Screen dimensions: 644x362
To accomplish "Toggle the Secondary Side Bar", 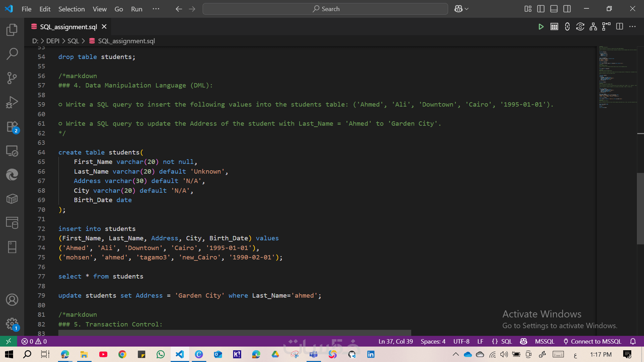I will coord(567,9).
